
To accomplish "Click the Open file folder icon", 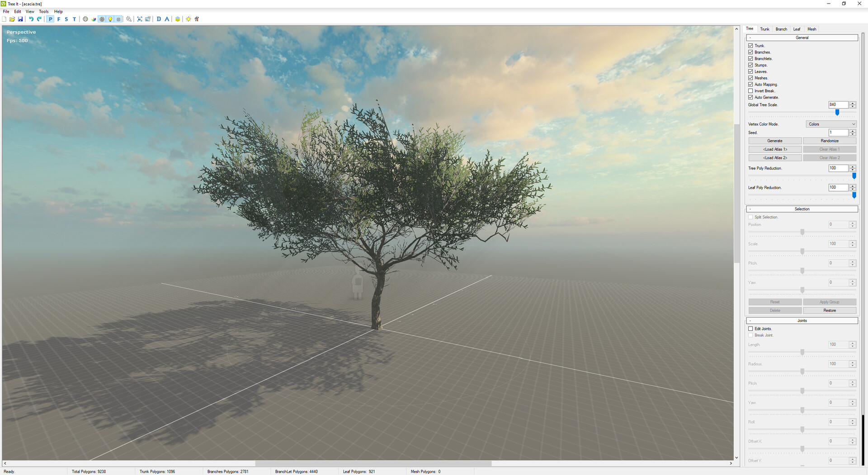I will 12,19.
